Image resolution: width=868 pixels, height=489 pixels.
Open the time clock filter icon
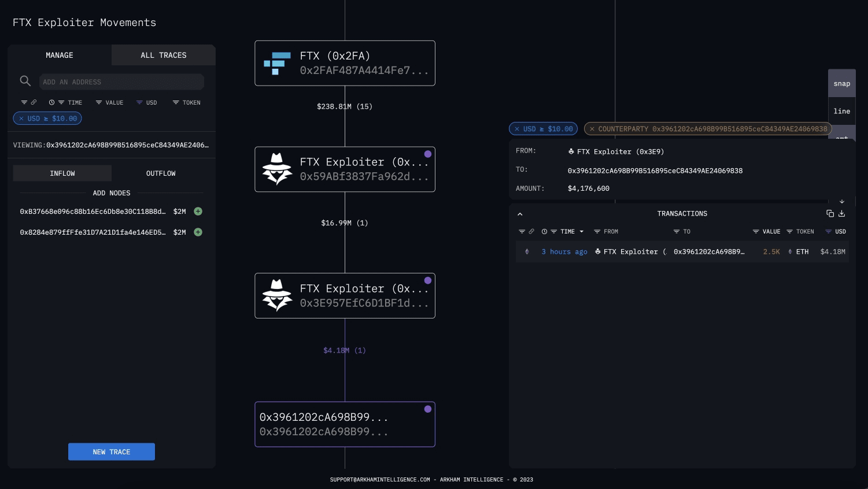[x=52, y=102]
